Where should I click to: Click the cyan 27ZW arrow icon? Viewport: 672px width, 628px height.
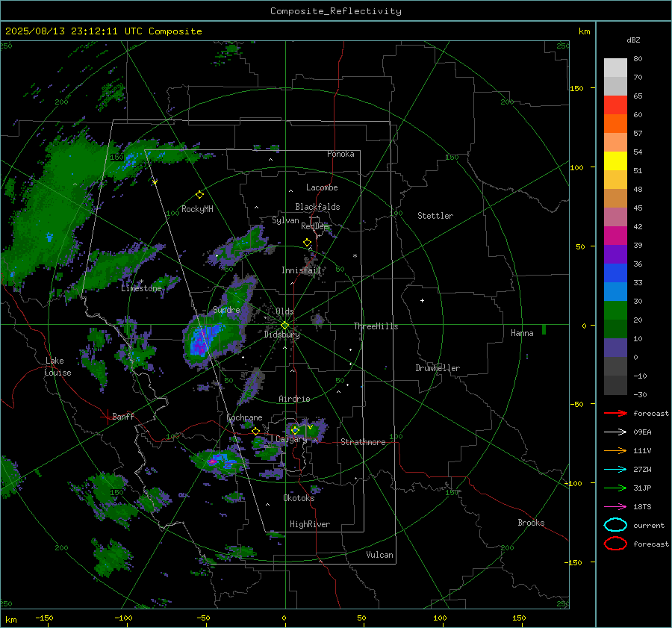[615, 470]
